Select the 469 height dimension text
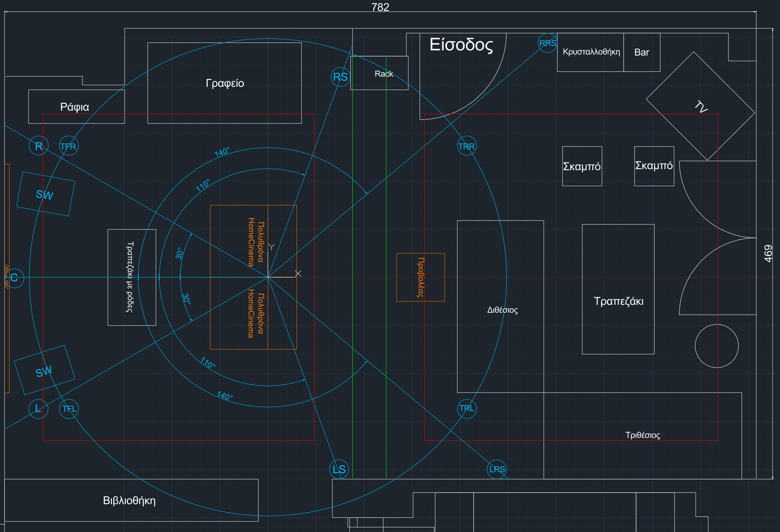This screenshot has height=532, width=780. point(768,253)
